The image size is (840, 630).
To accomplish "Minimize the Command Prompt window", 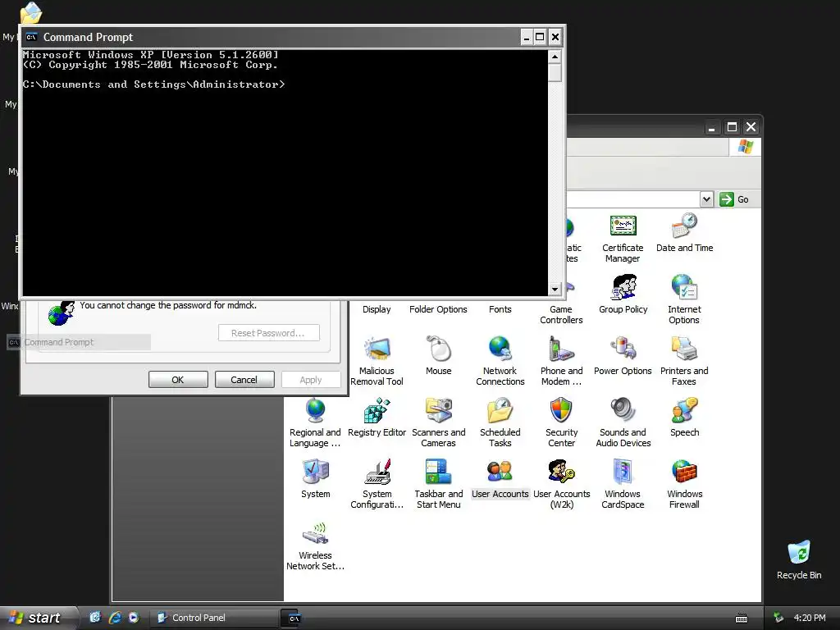I will coord(526,37).
